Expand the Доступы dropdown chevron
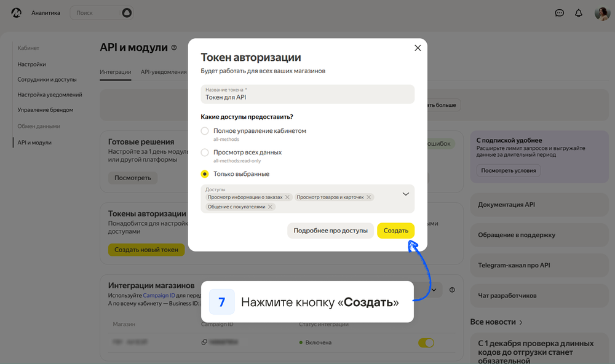Viewport: 615px width, 364px height. click(405, 194)
